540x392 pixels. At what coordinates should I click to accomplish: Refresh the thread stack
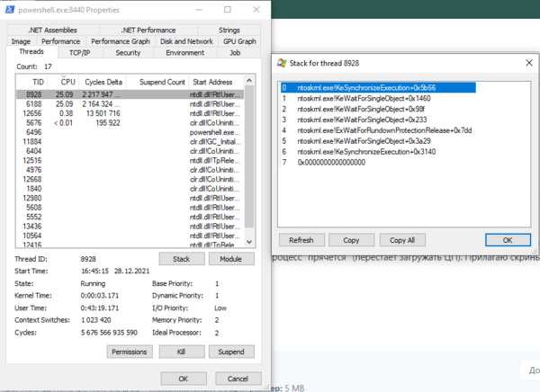[x=301, y=240]
